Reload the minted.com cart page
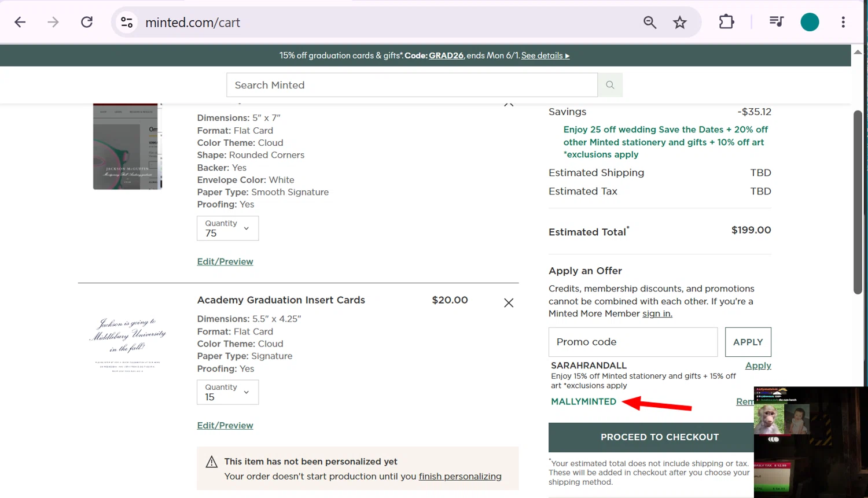This screenshot has height=498, width=868. (x=87, y=23)
